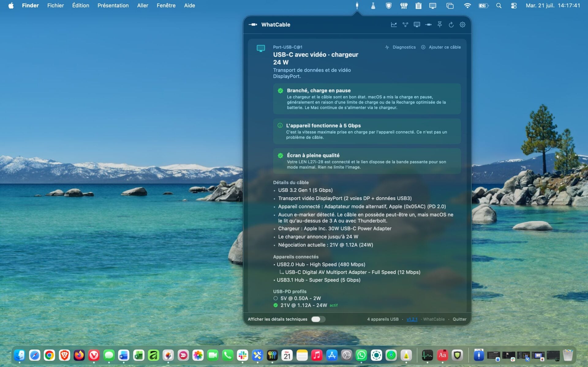588x367 pixels.
Task: Open Control Center in the menu bar
Action: pos(514,6)
